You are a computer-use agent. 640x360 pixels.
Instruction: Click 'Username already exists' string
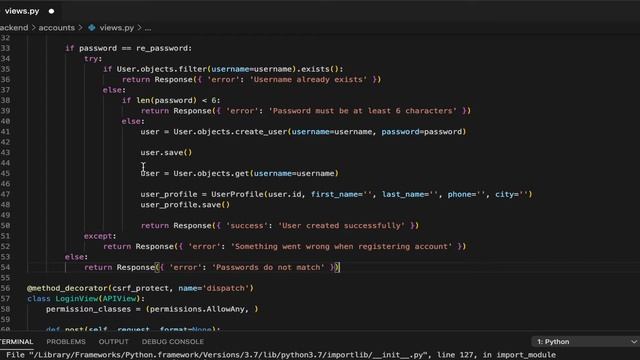coord(308,80)
